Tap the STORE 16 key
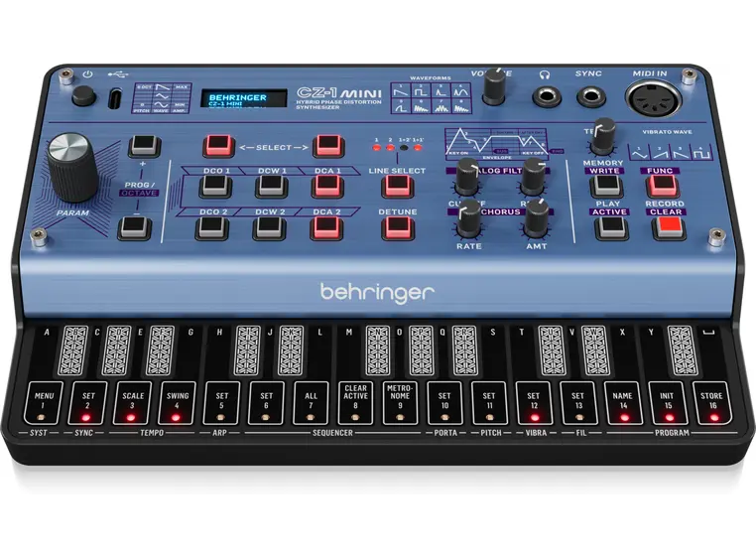The width and height of the screenshot is (756, 558). pos(712,403)
